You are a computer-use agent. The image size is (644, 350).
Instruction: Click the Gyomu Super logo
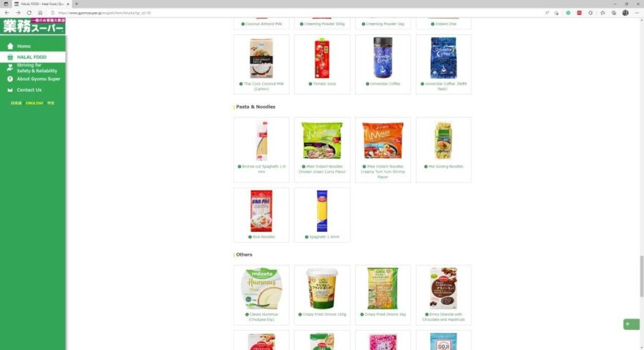[33, 26]
